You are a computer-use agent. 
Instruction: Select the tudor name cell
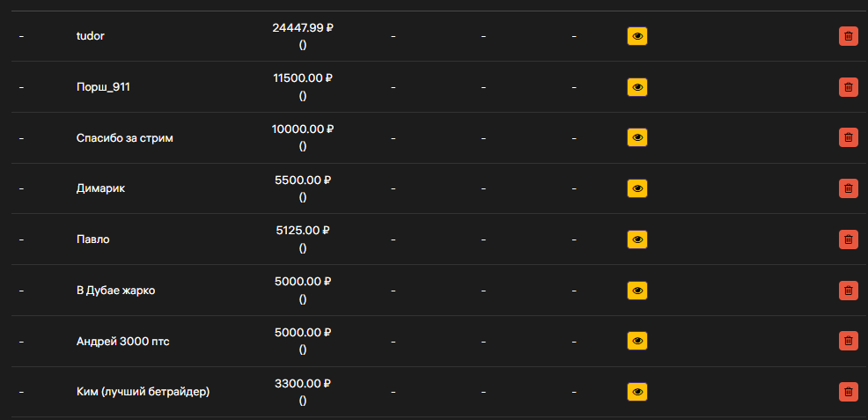(x=90, y=36)
